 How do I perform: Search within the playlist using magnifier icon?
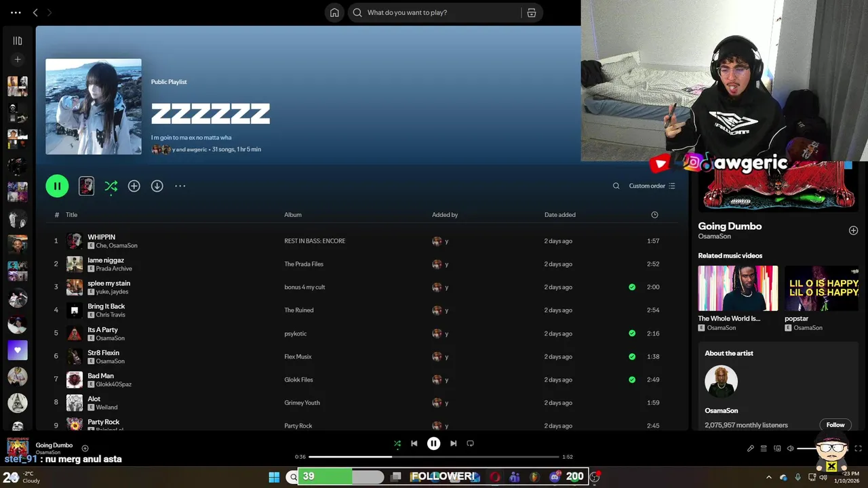(616, 186)
